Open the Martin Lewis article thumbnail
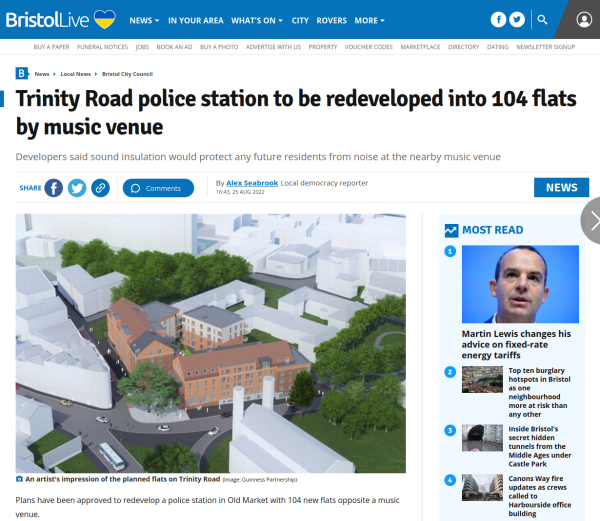Image resolution: width=600 pixels, height=521 pixels. click(x=520, y=284)
